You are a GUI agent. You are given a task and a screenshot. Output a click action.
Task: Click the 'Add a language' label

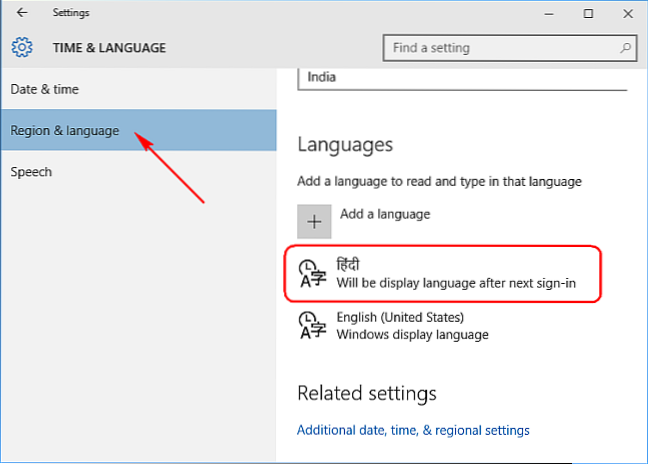pos(385,213)
